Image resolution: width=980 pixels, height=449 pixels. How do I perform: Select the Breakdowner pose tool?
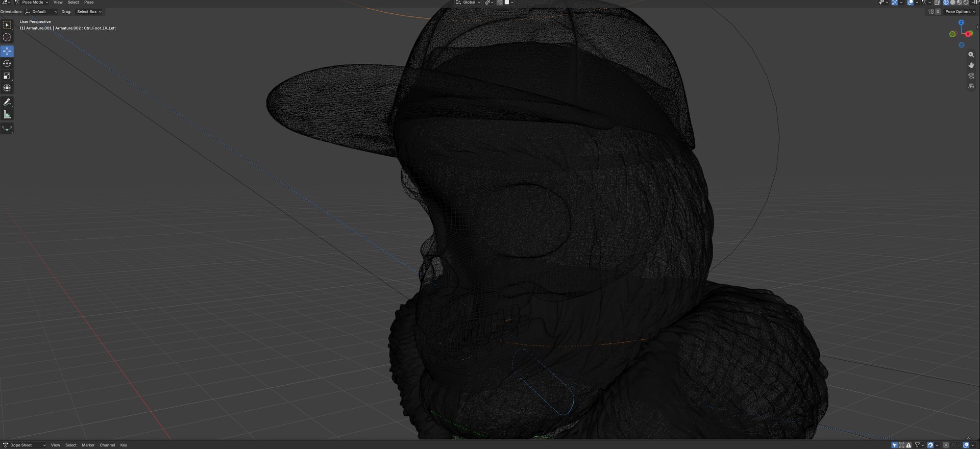tap(7, 129)
